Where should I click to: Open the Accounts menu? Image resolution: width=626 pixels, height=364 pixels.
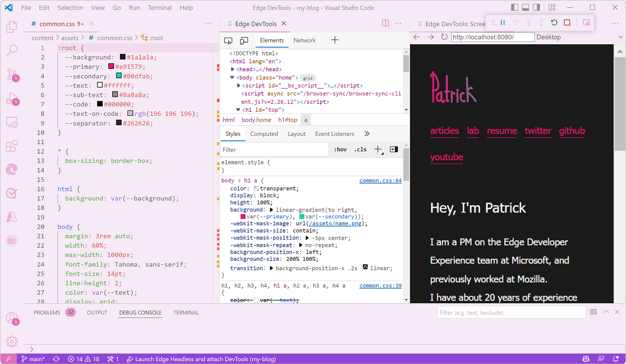pyautogui.click(x=12, y=318)
